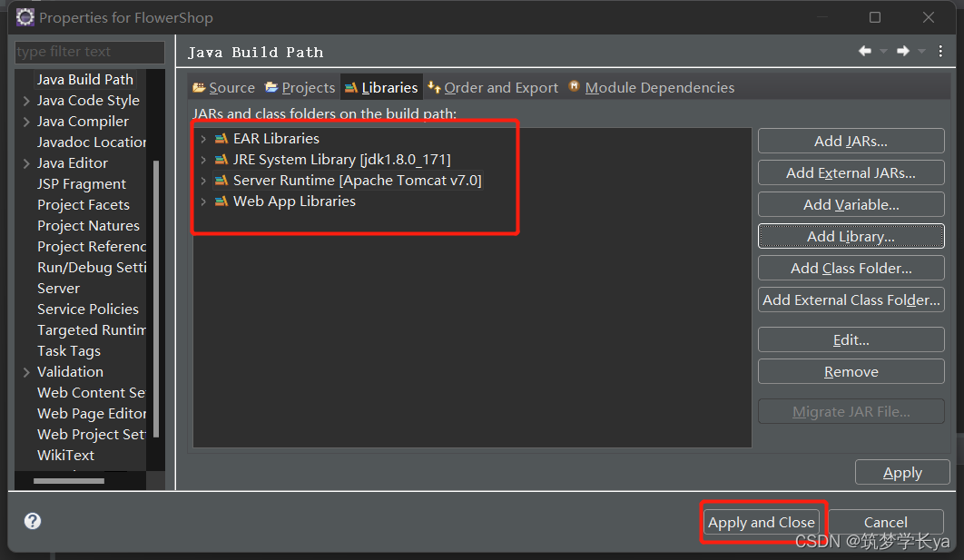
Task: Select Run/Debug Settings in sidebar
Action: click(x=91, y=268)
